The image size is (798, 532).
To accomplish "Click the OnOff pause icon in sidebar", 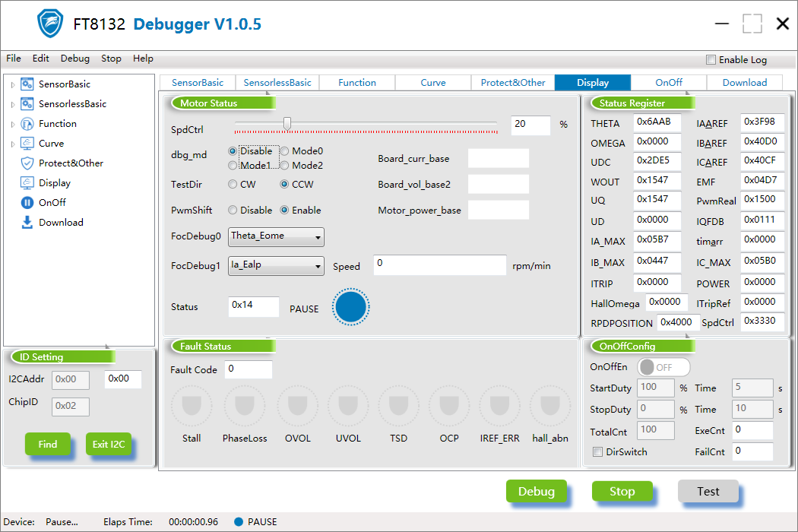I will (x=27, y=203).
